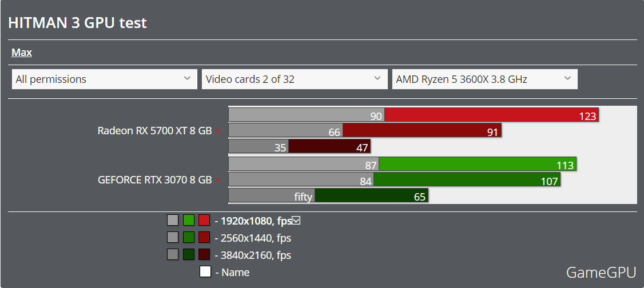Click bright green swatch in 1920x1080 row
Viewport: 644px width, 288px height.
(189, 221)
